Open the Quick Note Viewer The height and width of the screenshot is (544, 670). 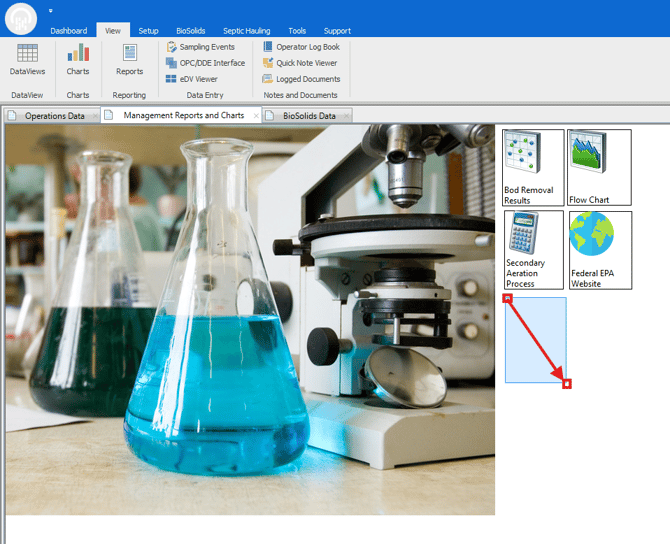click(x=301, y=63)
